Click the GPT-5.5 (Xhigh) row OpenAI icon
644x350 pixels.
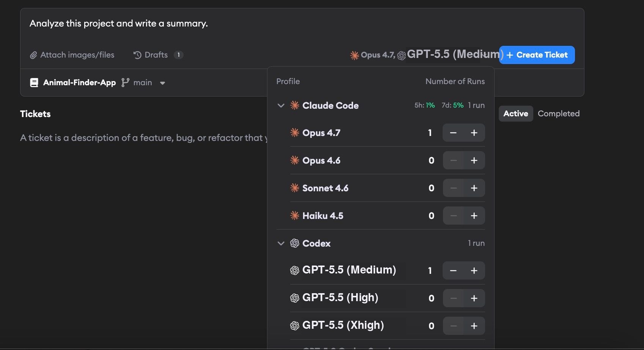tap(295, 326)
